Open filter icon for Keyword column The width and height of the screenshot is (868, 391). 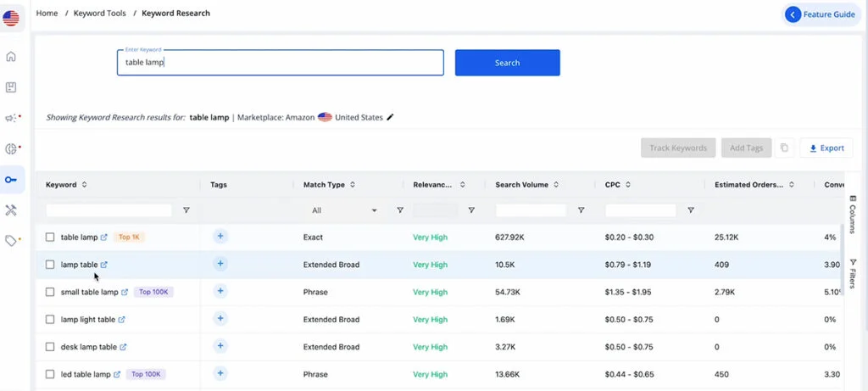[186, 210]
